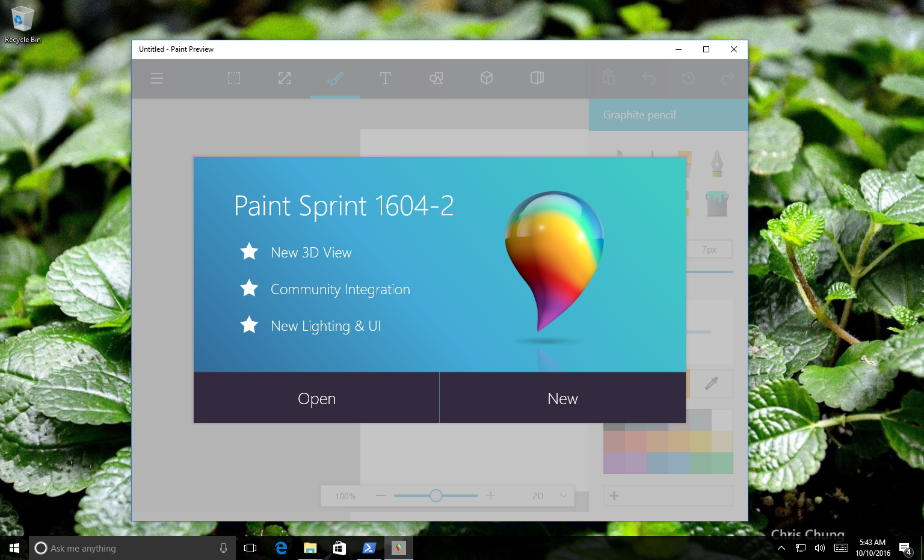This screenshot has height=560, width=924.
Task: Zoom out using the minus icon
Action: tap(380, 496)
